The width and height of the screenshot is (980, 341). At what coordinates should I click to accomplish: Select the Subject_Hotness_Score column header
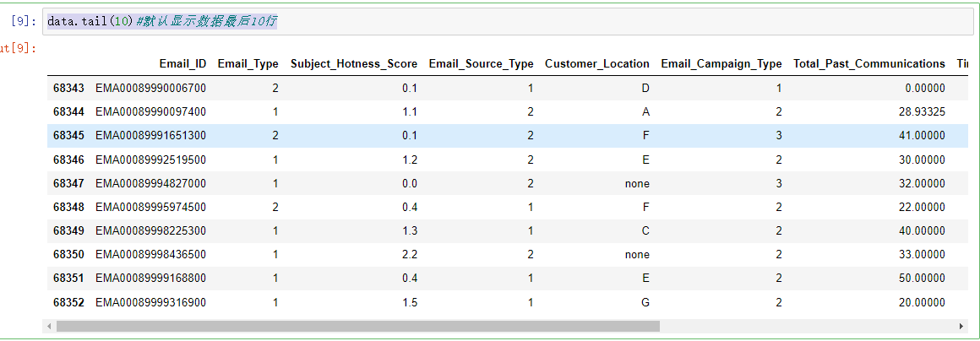(x=353, y=63)
